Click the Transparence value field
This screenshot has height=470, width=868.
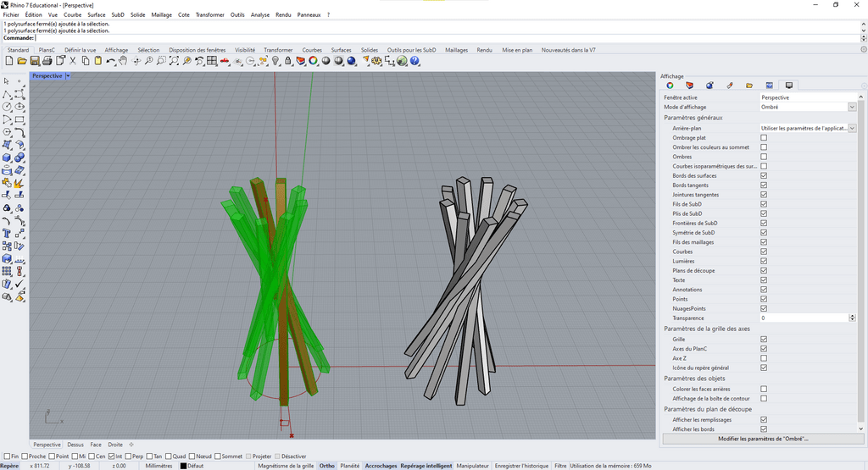(x=804, y=318)
